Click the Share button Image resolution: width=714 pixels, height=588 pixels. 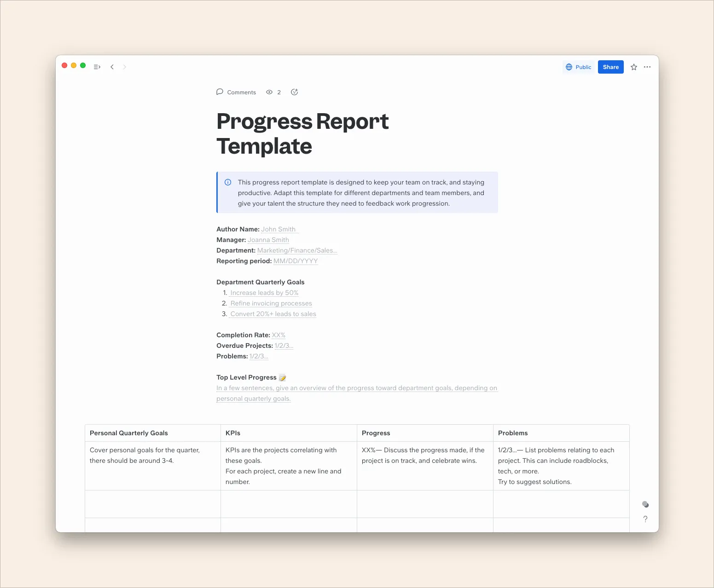[x=610, y=67]
